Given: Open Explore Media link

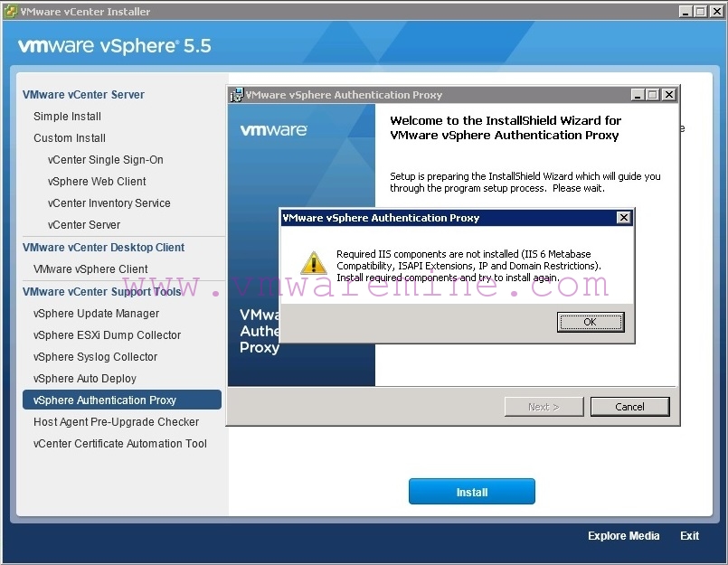Looking at the screenshot, I should pos(623,536).
